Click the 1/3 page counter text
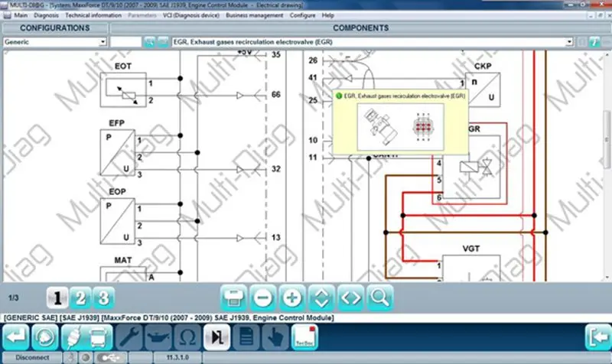The width and height of the screenshot is (612, 364). click(x=14, y=298)
